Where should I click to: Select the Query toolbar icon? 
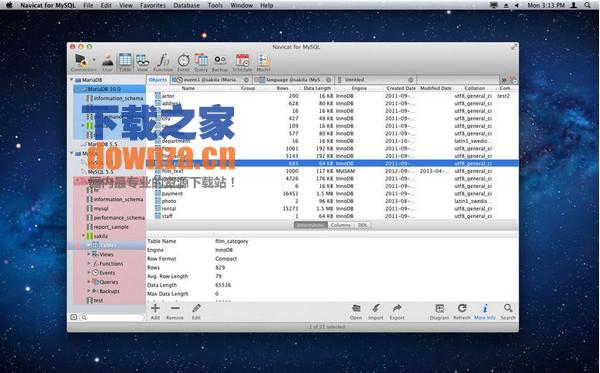point(201,62)
